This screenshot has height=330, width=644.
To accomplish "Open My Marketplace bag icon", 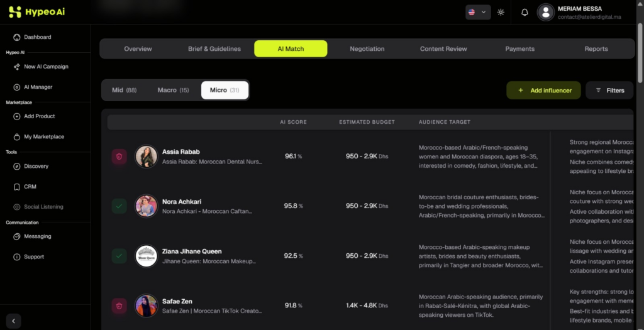I will (17, 136).
